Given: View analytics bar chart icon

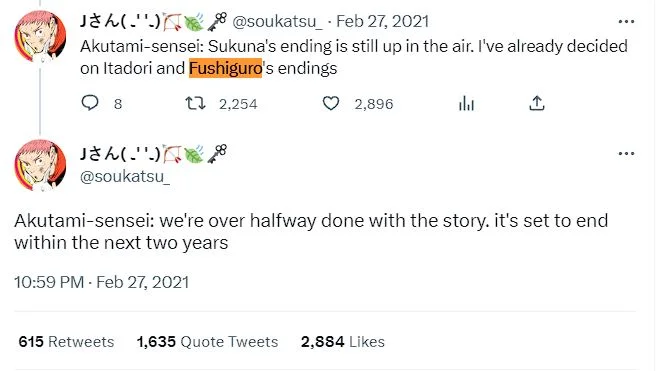Looking at the screenshot, I should [x=466, y=103].
